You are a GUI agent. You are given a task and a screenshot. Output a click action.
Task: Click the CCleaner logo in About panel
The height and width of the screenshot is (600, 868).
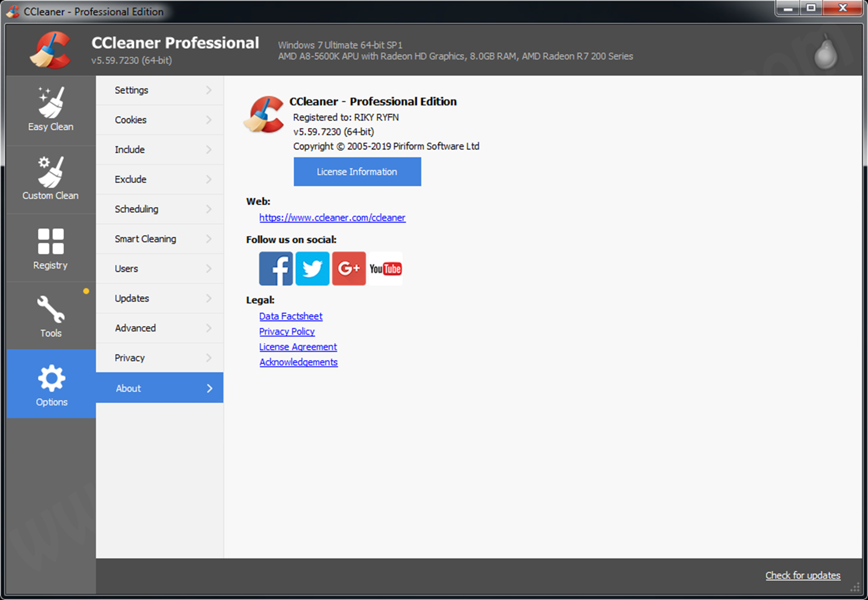click(264, 114)
